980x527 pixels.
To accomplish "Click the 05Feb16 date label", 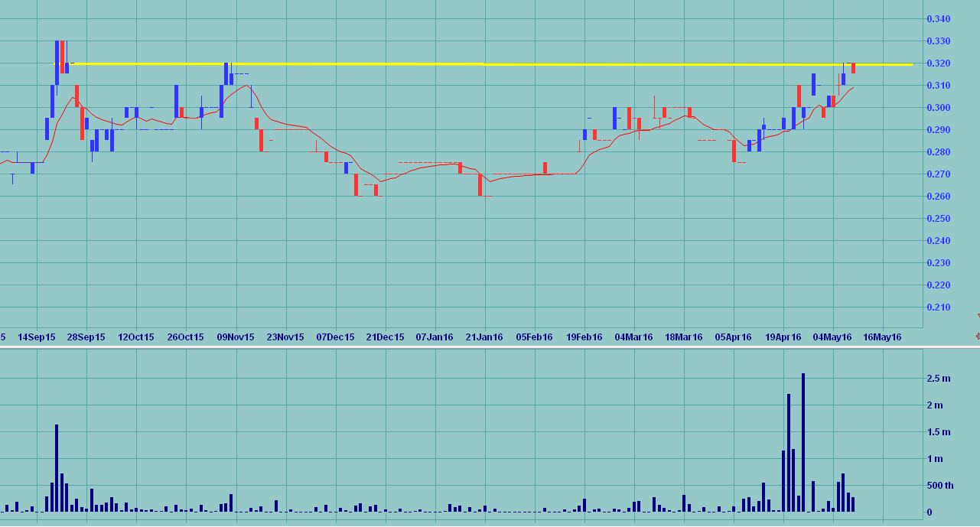I will pos(534,337).
